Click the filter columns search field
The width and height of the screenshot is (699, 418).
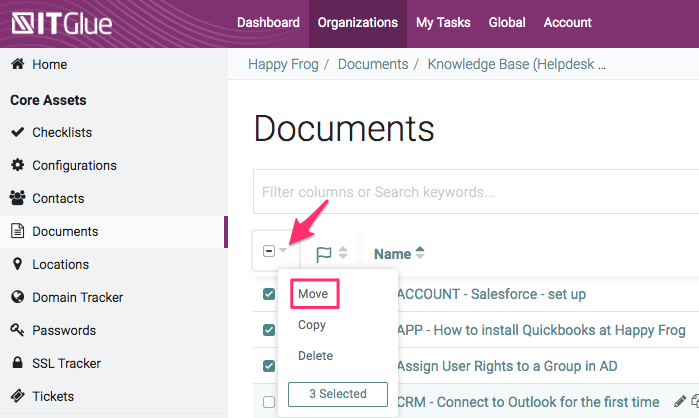[470, 191]
